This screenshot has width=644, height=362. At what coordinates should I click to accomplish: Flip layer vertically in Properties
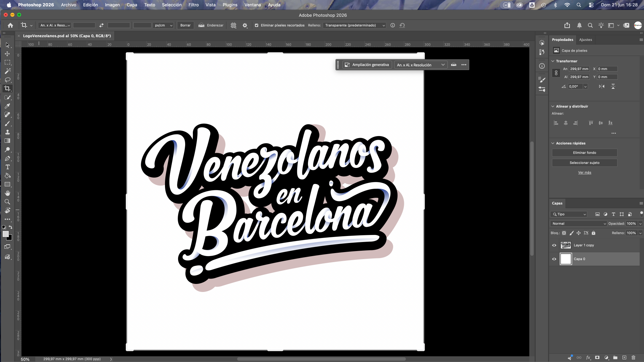click(613, 86)
